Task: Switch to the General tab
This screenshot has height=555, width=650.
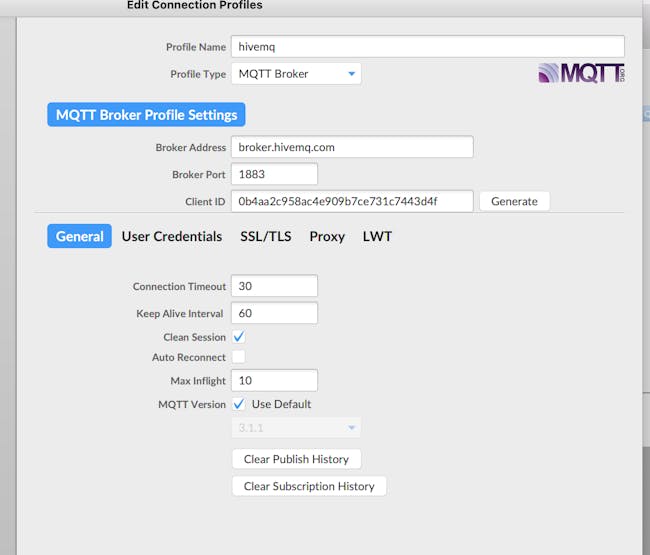Action: click(x=80, y=236)
